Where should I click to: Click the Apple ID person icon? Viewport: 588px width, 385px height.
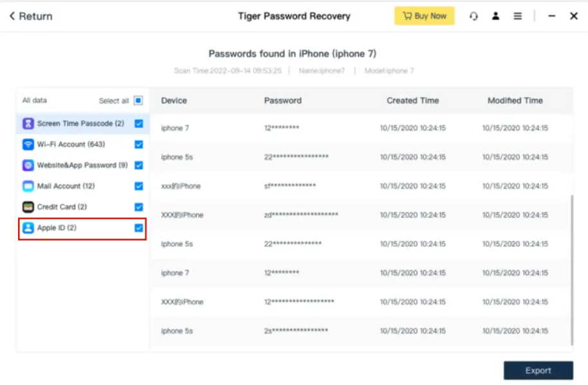[28, 228]
